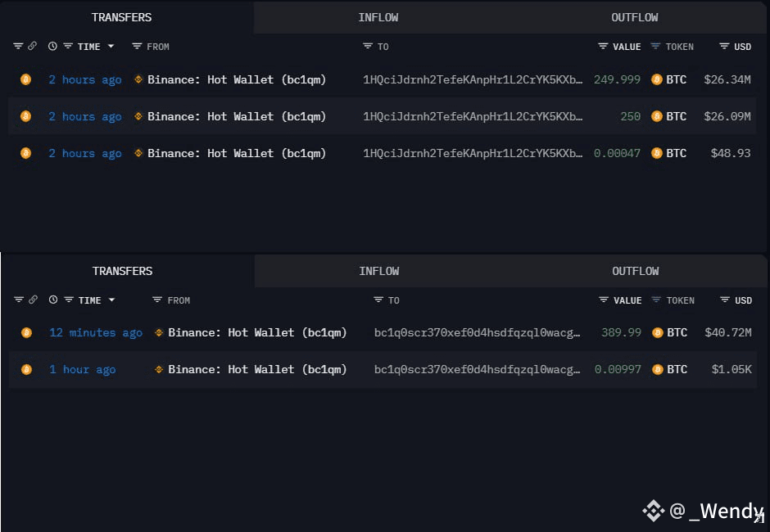Screen dimensions: 770x532
Task: Click the BTC token icon on the $26.34M row
Action: point(657,79)
